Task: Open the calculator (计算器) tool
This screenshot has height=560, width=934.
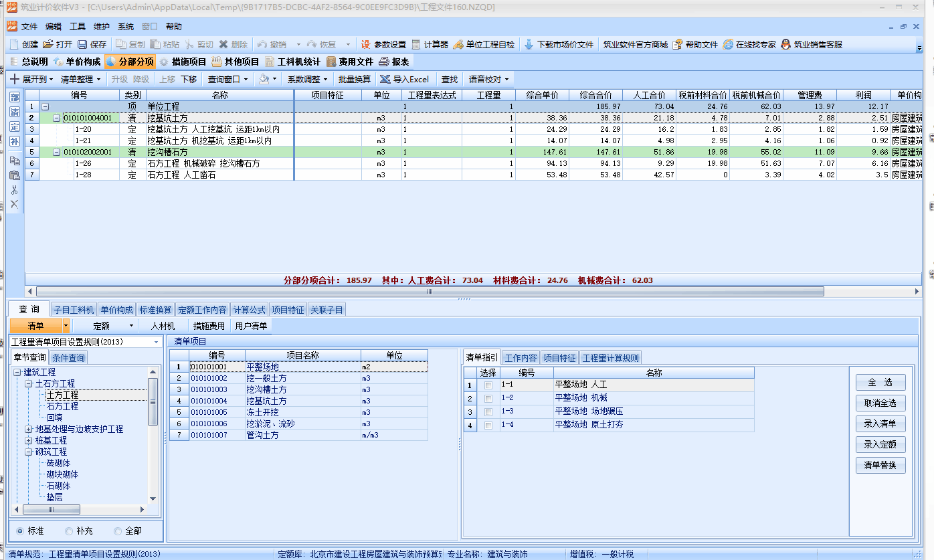Action: [x=416, y=45]
